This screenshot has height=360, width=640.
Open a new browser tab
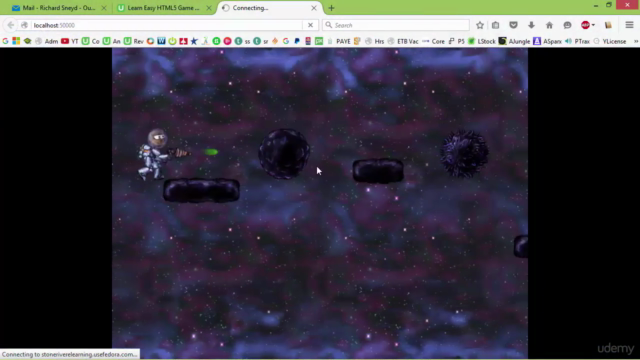[331, 8]
